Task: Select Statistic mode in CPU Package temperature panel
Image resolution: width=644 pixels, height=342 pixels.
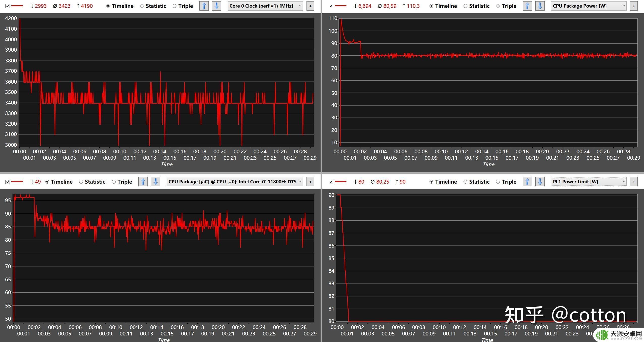Action: (x=92, y=182)
